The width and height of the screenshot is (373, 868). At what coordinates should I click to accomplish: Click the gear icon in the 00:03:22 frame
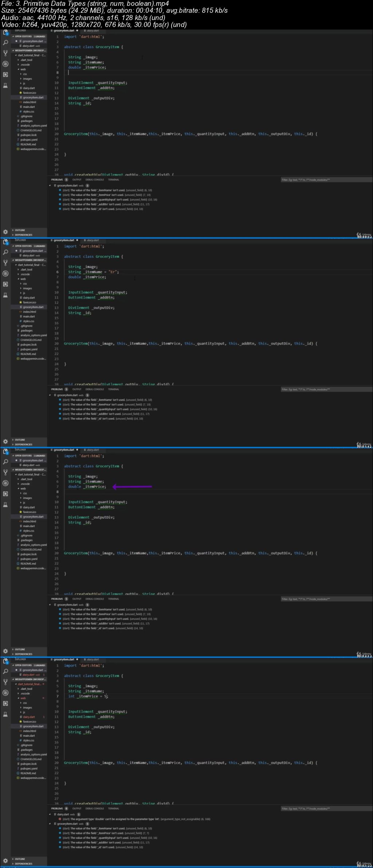pos(5,861)
